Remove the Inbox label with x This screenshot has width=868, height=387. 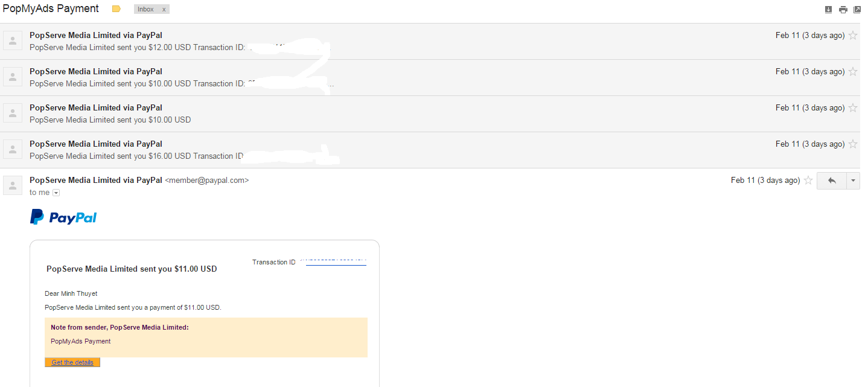point(164,10)
